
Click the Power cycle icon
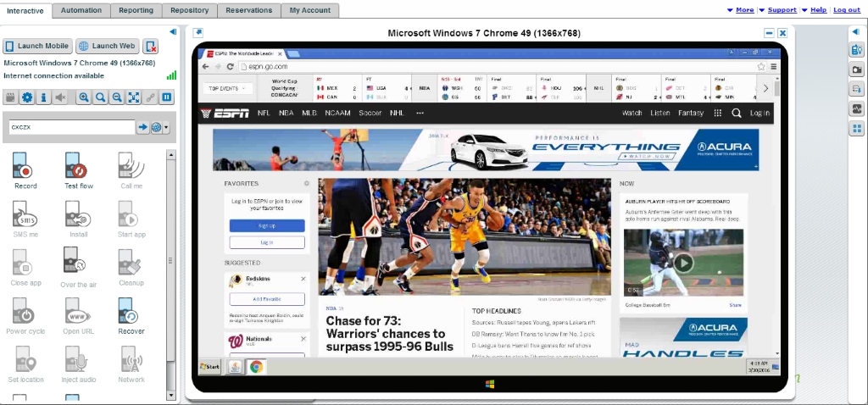24,310
